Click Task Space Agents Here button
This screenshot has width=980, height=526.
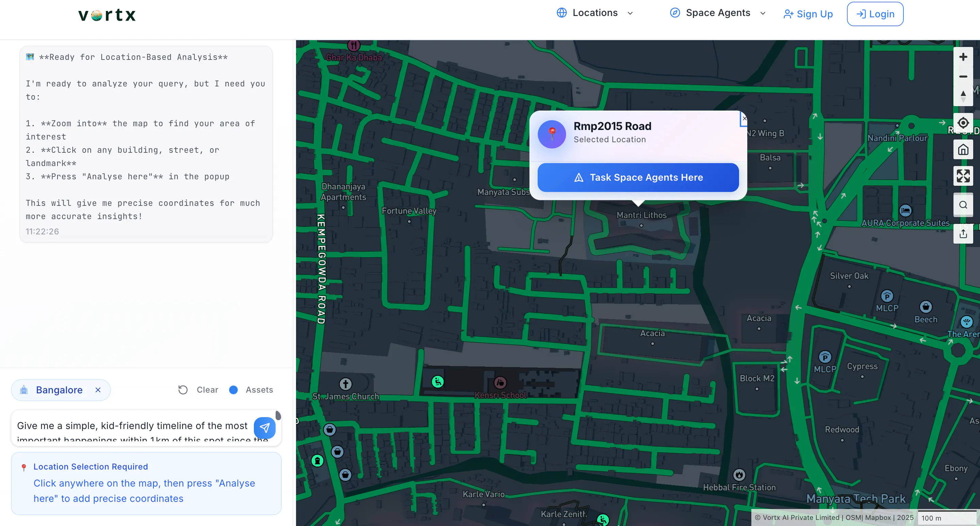tap(638, 178)
